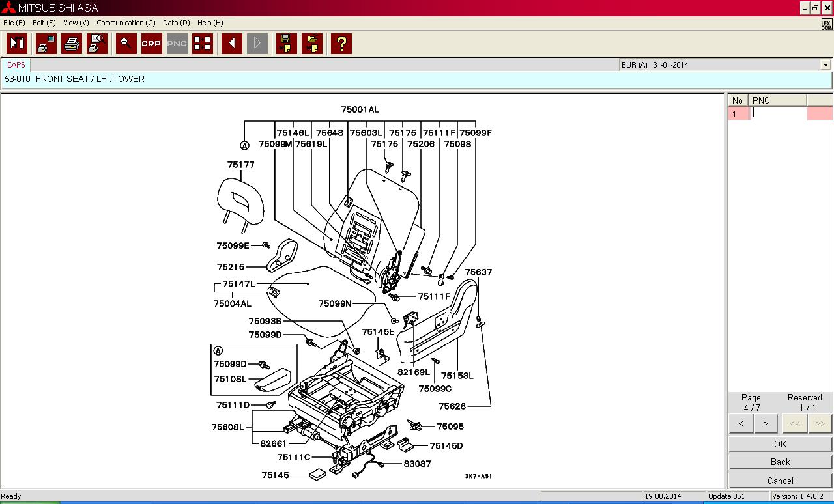Image resolution: width=834 pixels, height=504 pixels.
Task: Click the four-squares illustration list icon
Action: coord(203,44)
